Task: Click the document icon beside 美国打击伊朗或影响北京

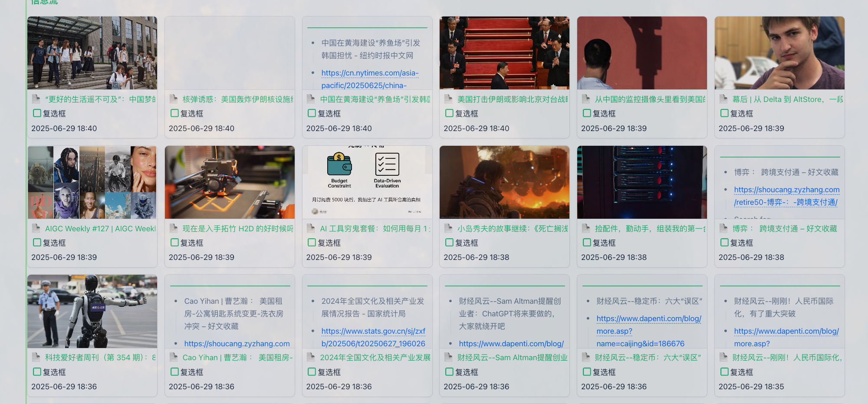Action: coord(449,99)
